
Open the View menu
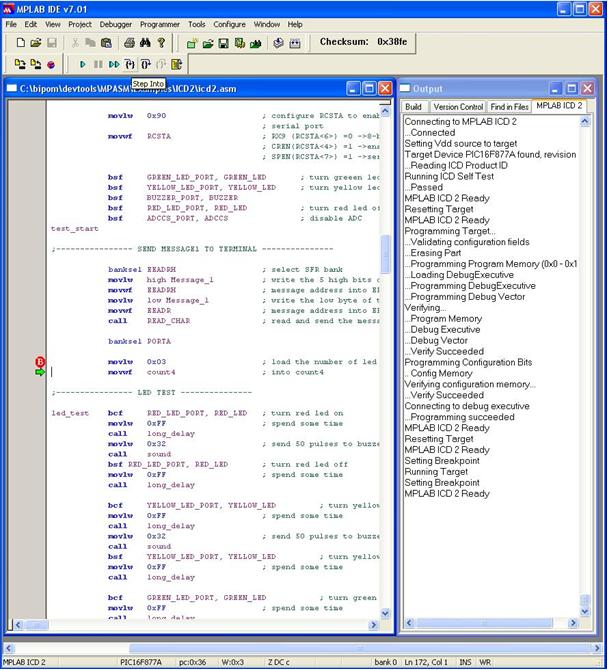(53, 24)
